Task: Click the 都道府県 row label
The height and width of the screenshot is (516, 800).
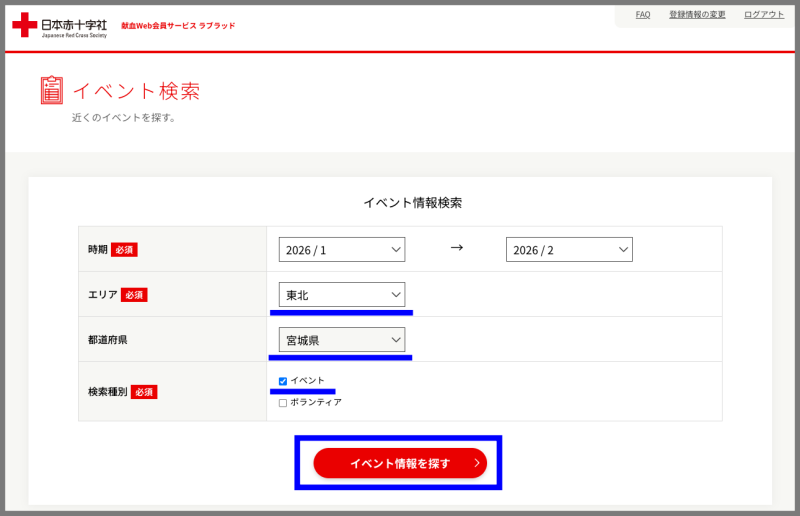Action: [108, 340]
